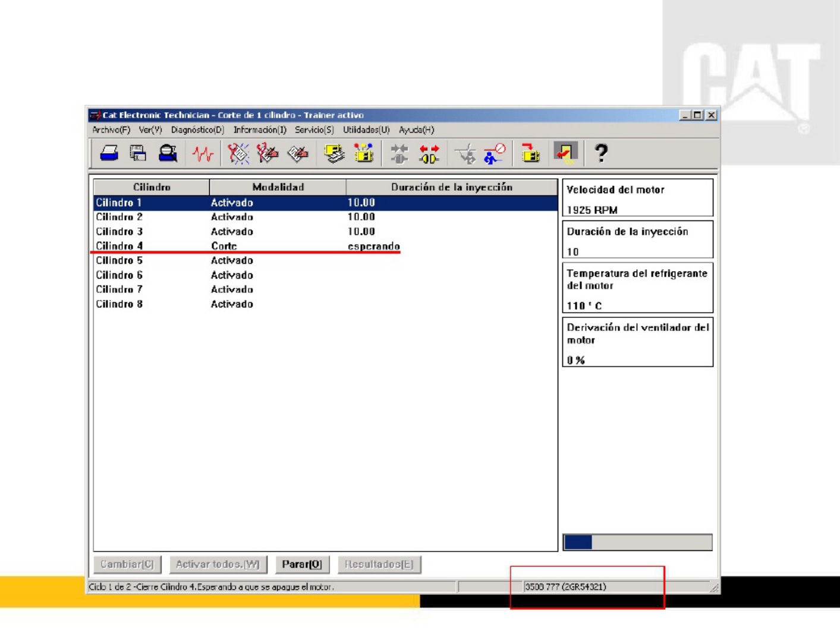Screen dimensions: 840x630
Task: Open the Archivo menu
Action: pyautogui.click(x=111, y=130)
